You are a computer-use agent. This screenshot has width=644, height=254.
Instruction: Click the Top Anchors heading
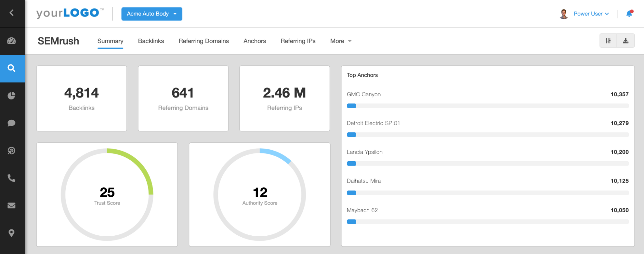click(x=362, y=75)
